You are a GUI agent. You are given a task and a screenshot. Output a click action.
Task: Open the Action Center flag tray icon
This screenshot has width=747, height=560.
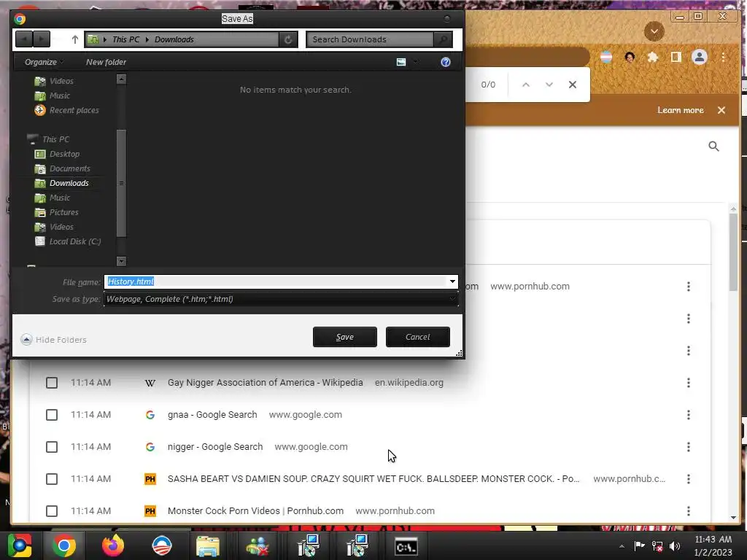click(639, 546)
